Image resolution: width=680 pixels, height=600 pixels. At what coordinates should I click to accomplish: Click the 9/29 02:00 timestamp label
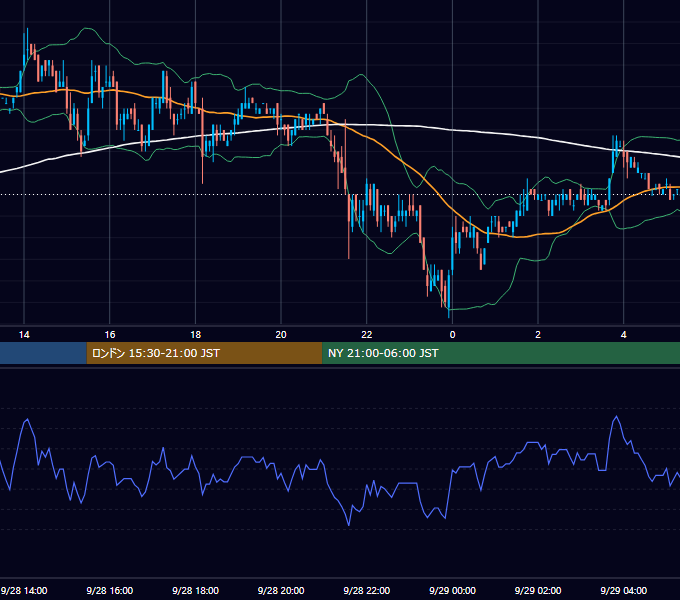pyautogui.click(x=538, y=590)
